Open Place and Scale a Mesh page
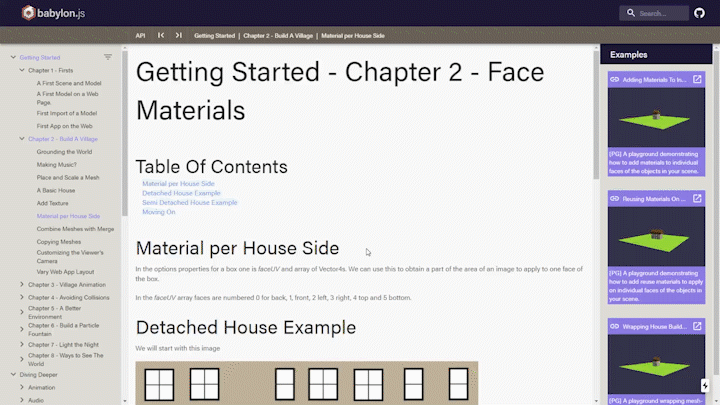 click(68, 177)
